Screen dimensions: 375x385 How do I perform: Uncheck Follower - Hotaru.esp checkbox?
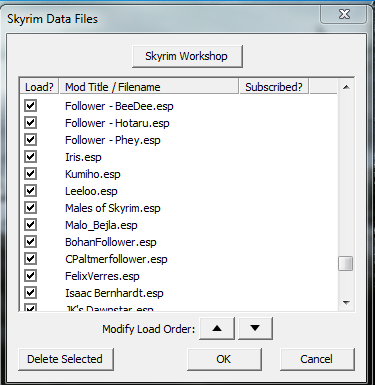(30, 123)
